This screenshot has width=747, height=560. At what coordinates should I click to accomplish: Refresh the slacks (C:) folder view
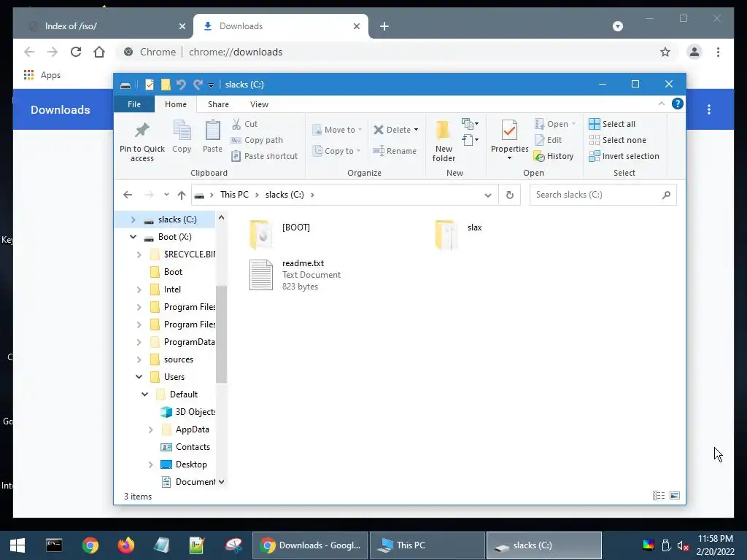[x=510, y=195]
